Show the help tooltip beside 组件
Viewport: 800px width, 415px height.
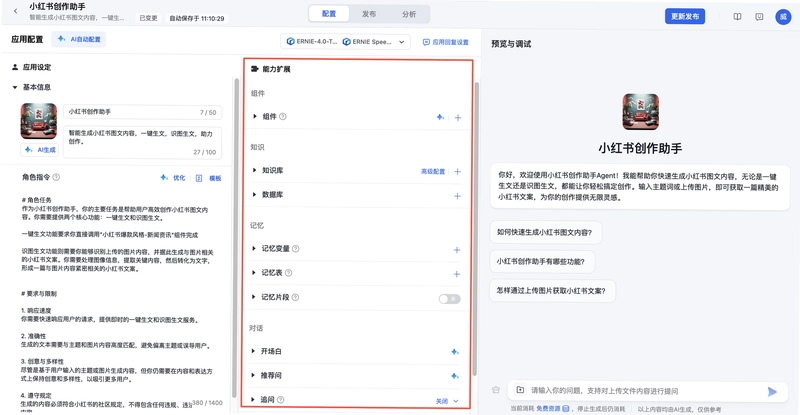click(283, 116)
